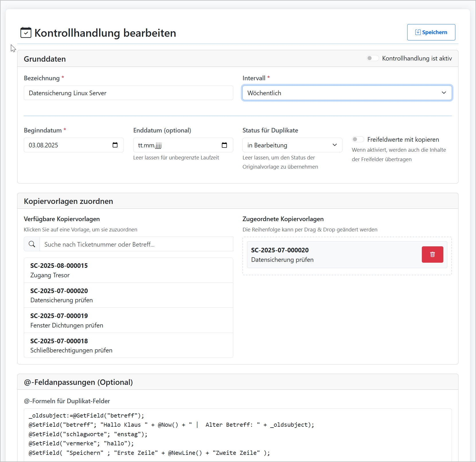Select template SC-2025-07-000019 Fenster Dichtungen prüfen
Screen dimensions: 476x462
pyautogui.click(x=128, y=320)
